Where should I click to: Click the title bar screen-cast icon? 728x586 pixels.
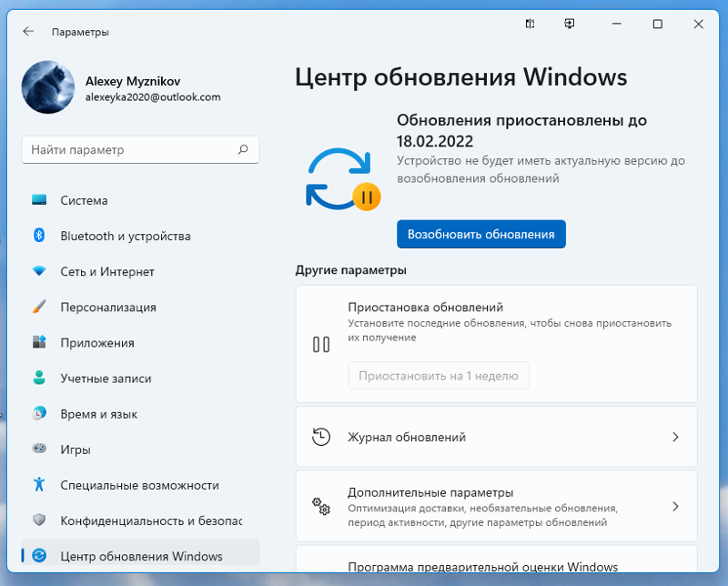(570, 24)
